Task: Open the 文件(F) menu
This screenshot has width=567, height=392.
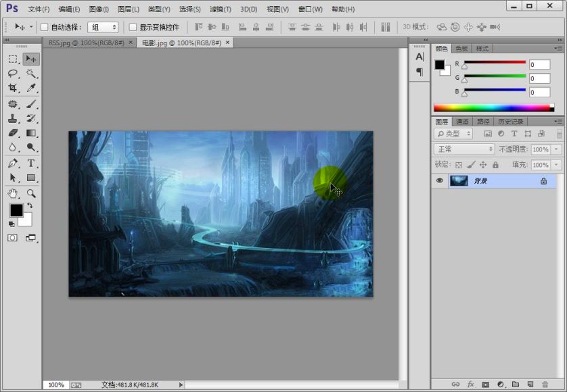Action: pos(39,9)
